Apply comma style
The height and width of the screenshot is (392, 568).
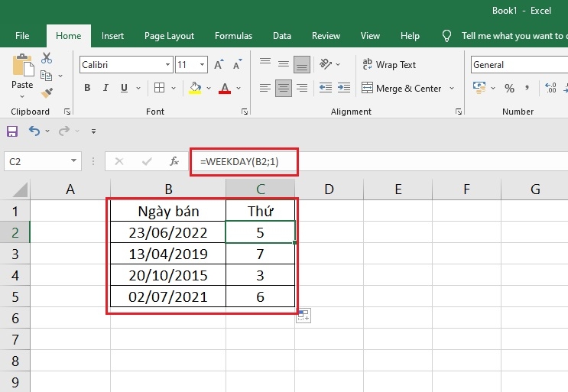click(x=527, y=88)
